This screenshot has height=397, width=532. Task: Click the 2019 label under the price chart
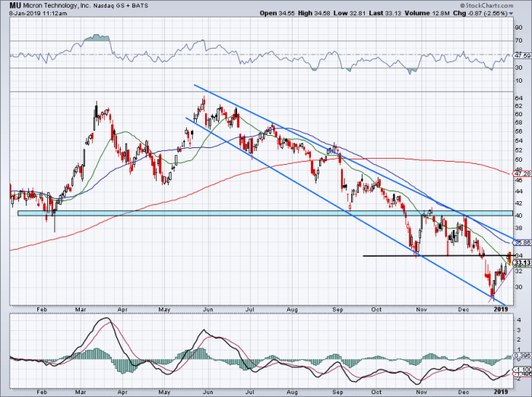click(x=501, y=309)
